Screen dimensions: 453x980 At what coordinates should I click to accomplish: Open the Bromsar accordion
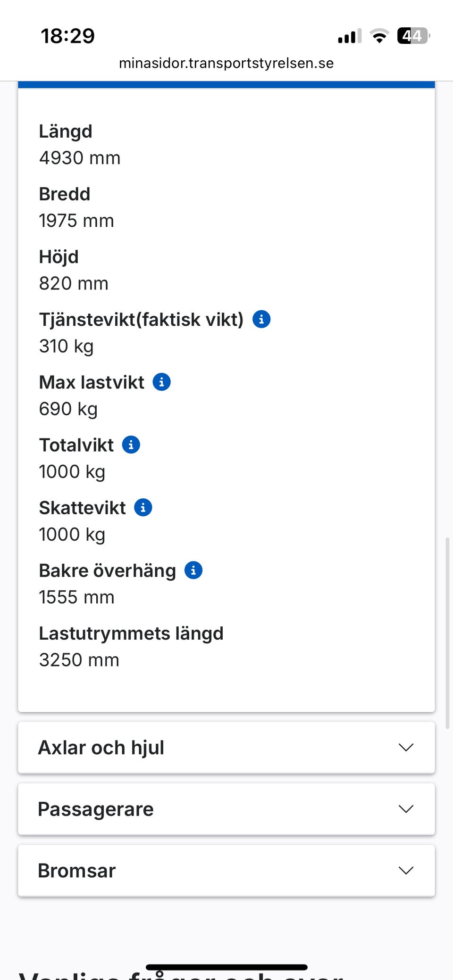point(77,871)
